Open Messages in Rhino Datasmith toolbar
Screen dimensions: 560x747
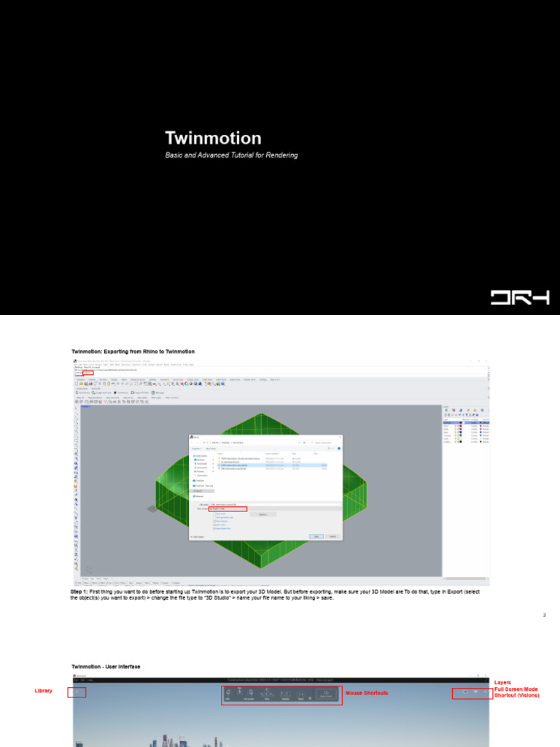pos(158,392)
